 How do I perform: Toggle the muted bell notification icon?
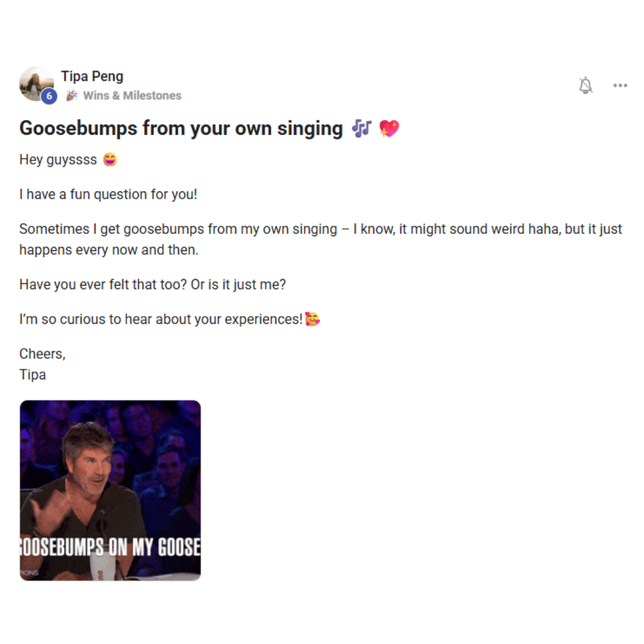point(586,86)
